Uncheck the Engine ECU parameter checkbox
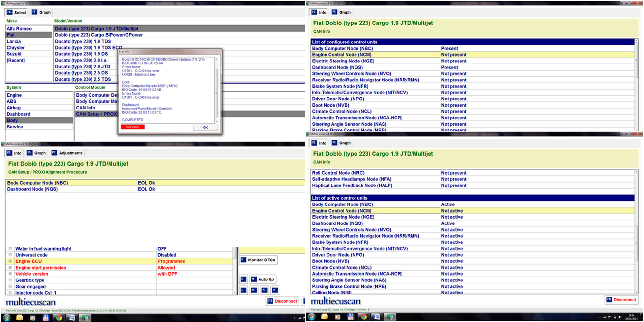This screenshot has height=322, width=644. click(10, 261)
